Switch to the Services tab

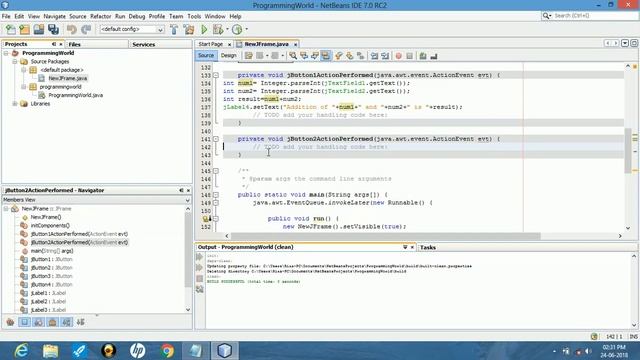(144, 44)
